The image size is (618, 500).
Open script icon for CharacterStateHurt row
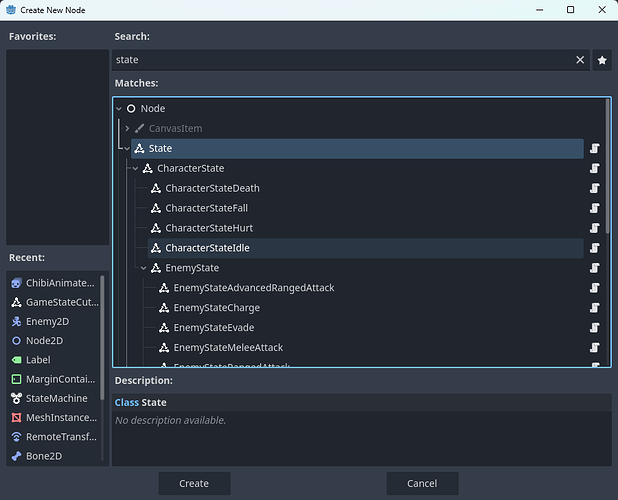coord(594,228)
